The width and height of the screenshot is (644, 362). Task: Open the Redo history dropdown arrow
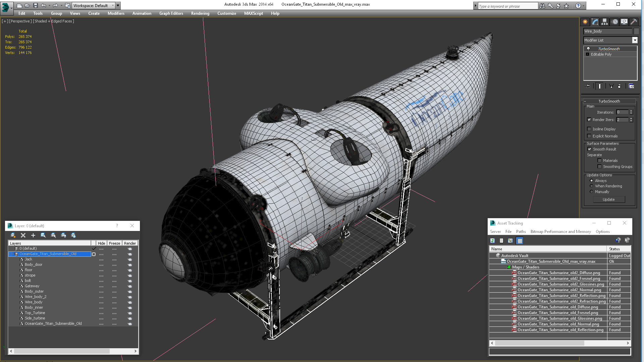61,5
